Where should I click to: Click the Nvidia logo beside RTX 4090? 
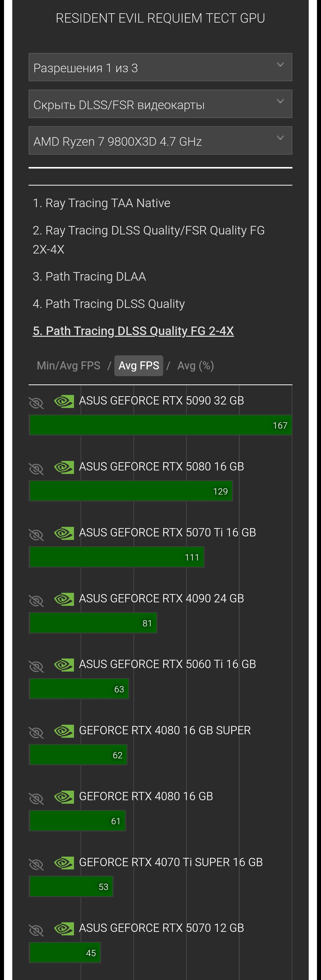(x=64, y=599)
